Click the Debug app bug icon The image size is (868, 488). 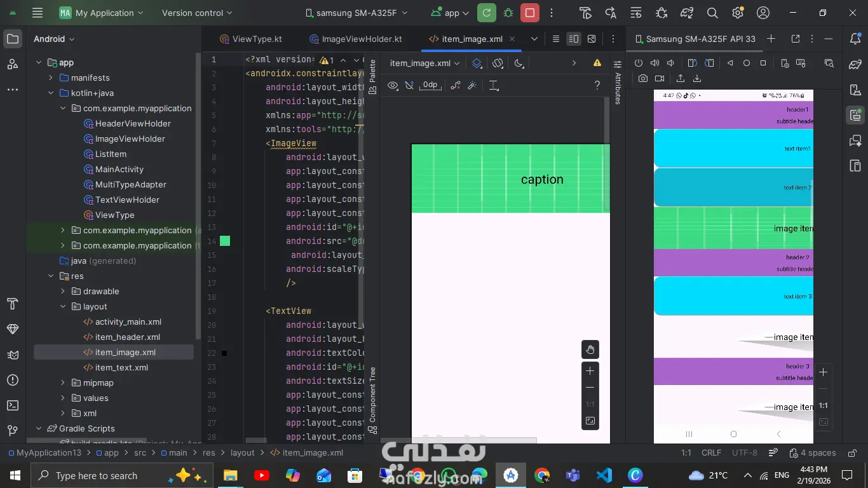[508, 13]
